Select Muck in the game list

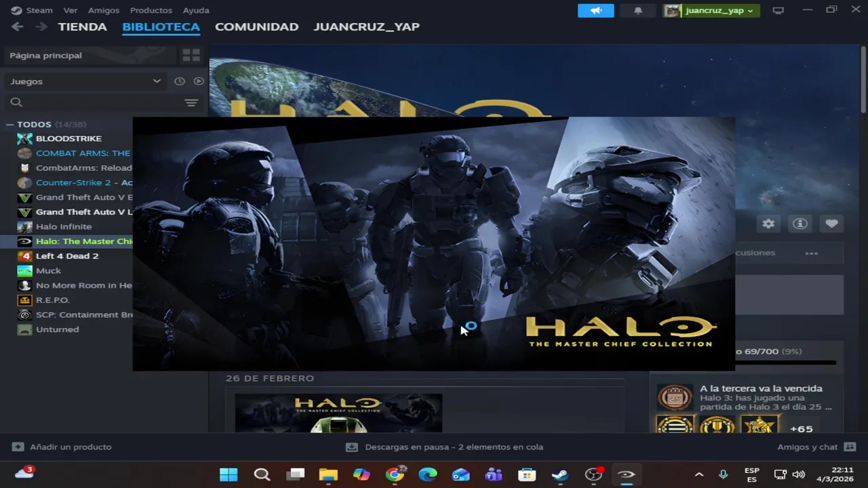(48, 270)
